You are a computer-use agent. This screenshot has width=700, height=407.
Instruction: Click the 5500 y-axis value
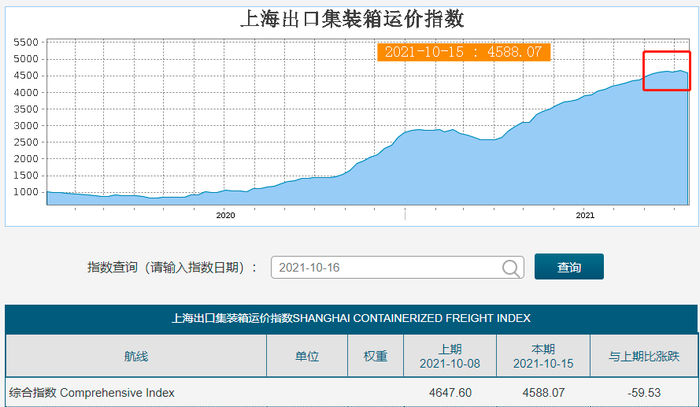(26, 42)
